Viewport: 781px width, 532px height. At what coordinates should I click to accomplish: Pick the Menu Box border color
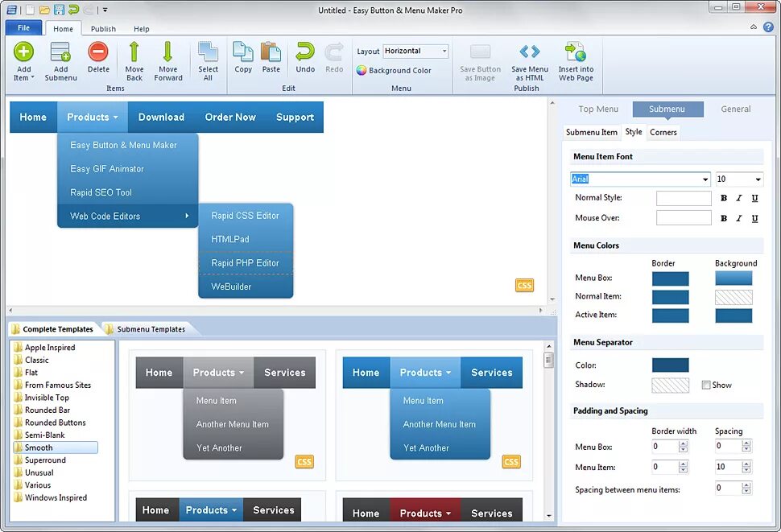671,278
